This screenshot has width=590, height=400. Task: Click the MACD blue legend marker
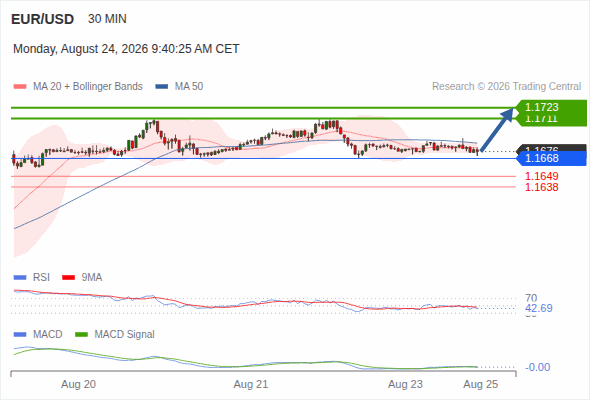(20, 335)
